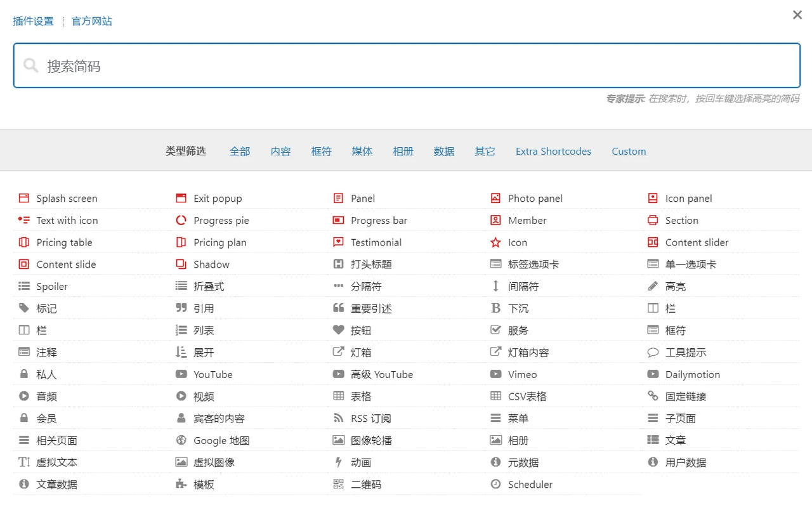The height and width of the screenshot is (510, 812).
Task: Click the Content slider icon
Action: click(653, 242)
